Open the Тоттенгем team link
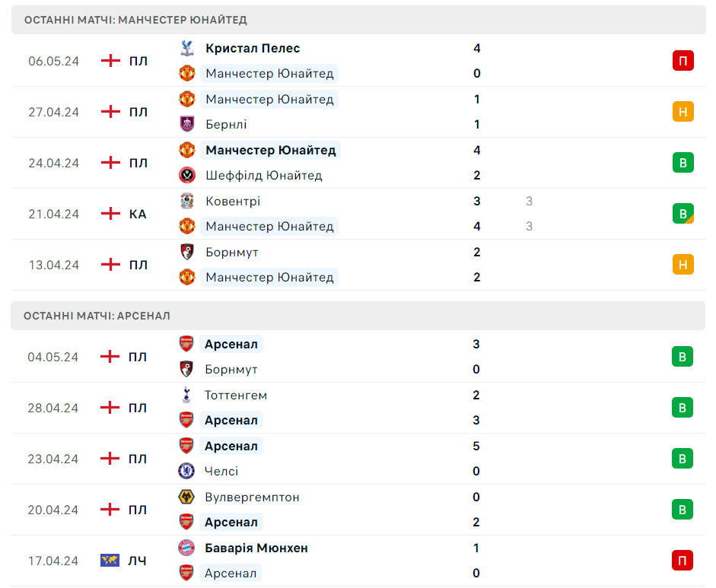 236,395
